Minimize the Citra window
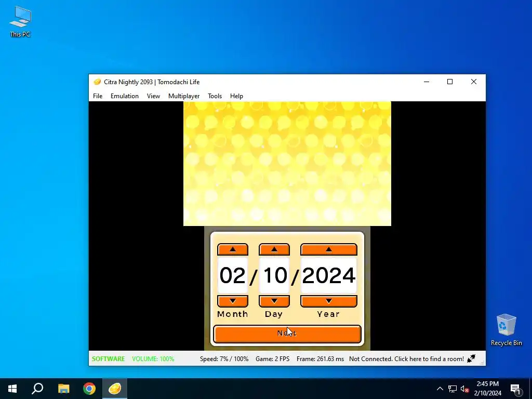Screen dimensions: 532x399 [x=427, y=82]
